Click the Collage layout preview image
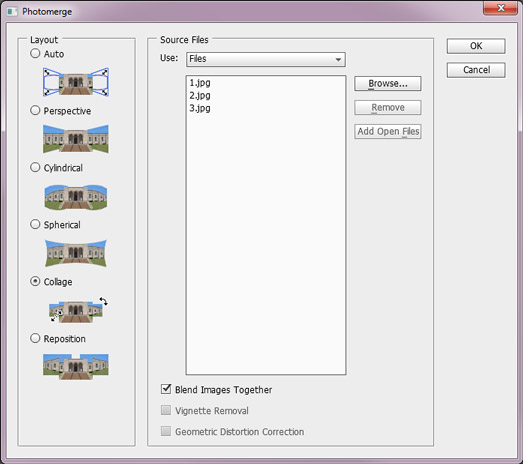 [78, 310]
